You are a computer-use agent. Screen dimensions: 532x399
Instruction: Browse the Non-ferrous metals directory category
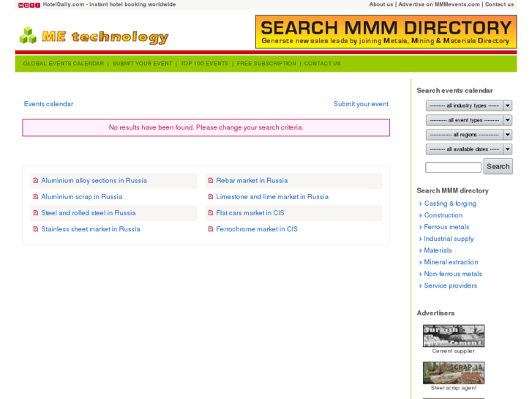[x=453, y=274]
